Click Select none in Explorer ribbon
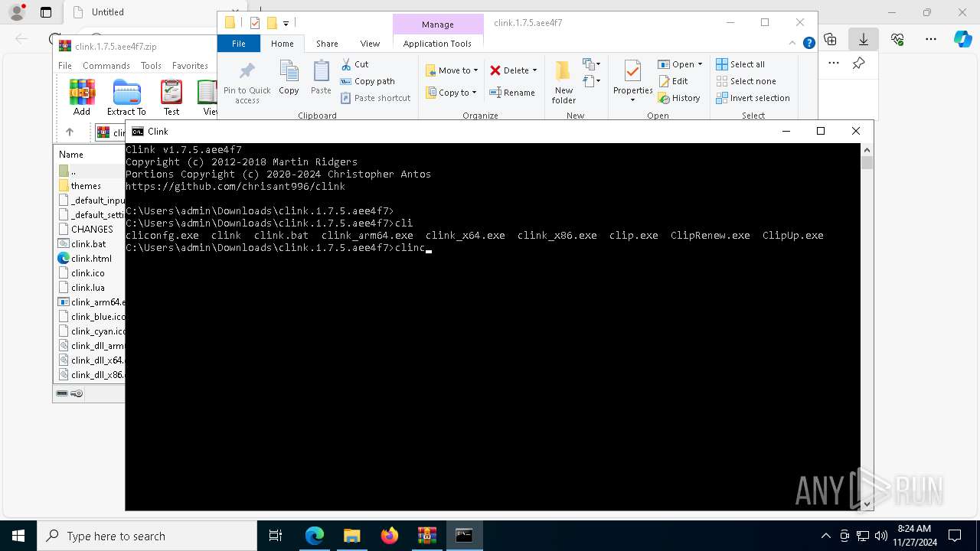The height and width of the screenshot is (551, 980). 746,81
